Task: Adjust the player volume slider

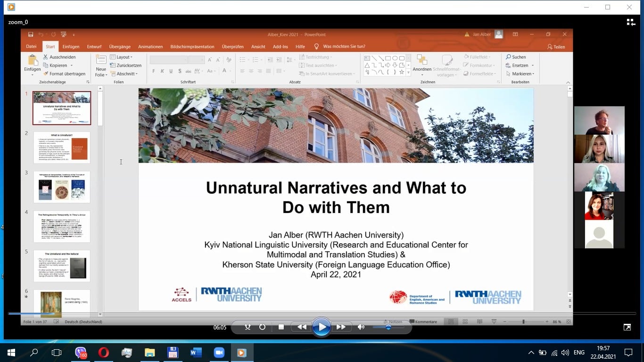Action: [388, 327]
